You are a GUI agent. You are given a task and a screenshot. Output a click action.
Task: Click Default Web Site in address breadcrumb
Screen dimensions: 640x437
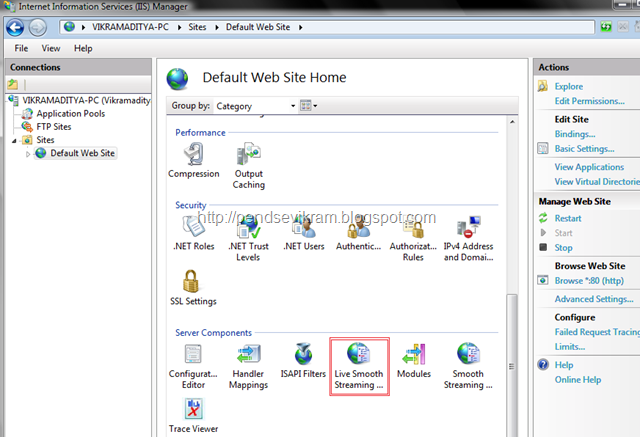click(x=258, y=27)
